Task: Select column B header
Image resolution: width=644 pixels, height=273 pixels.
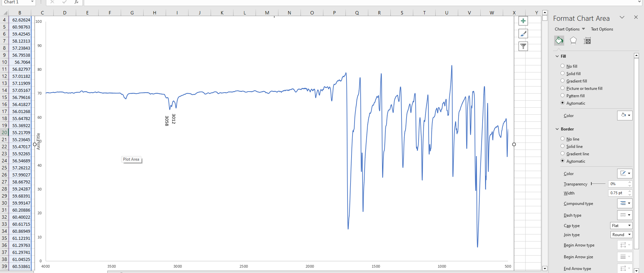Action: pyautogui.click(x=20, y=13)
